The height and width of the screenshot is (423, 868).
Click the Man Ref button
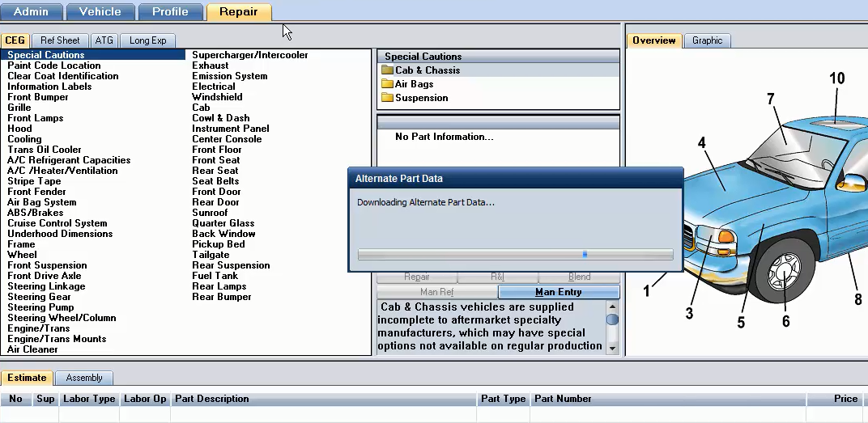436,292
